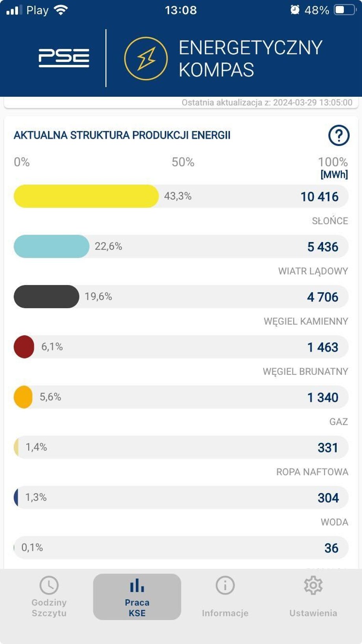Tap the yellow solar 43,3% bar
Image resolution: width=362 pixels, height=644 pixels.
[x=86, y=196]
